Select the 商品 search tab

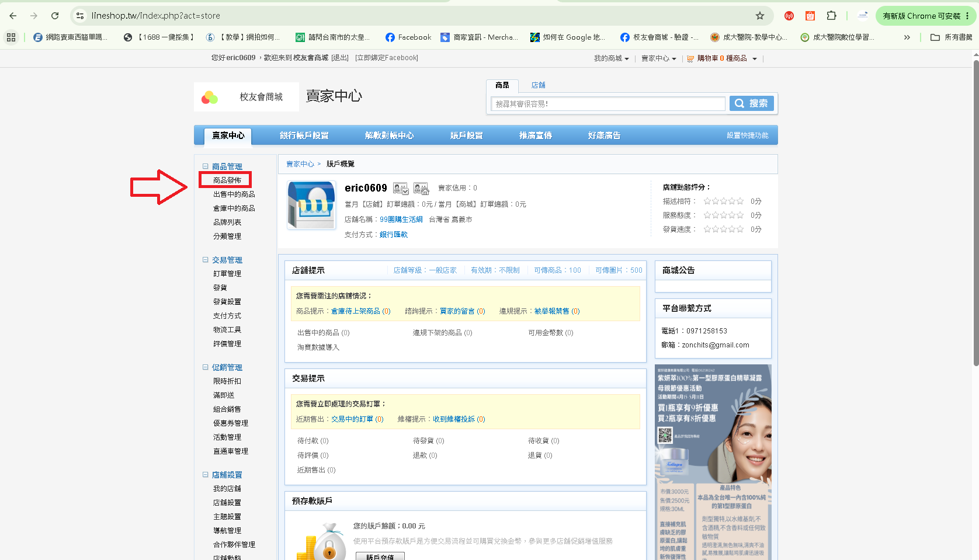(x=502, y=85)
